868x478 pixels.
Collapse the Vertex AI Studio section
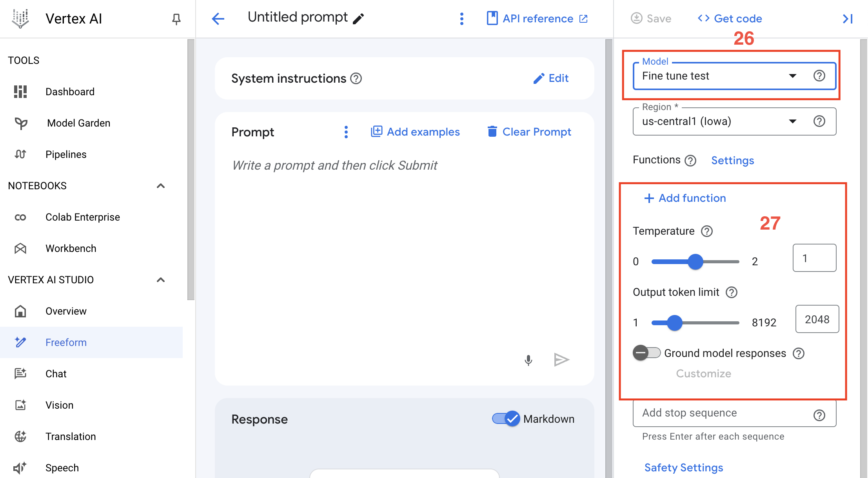tap(163, 280)
